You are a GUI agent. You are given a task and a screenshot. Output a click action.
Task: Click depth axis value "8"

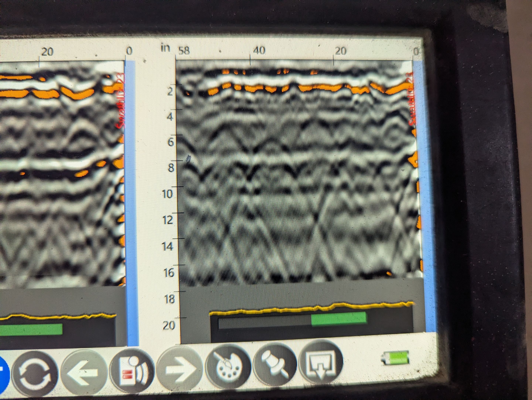(171, 168)
